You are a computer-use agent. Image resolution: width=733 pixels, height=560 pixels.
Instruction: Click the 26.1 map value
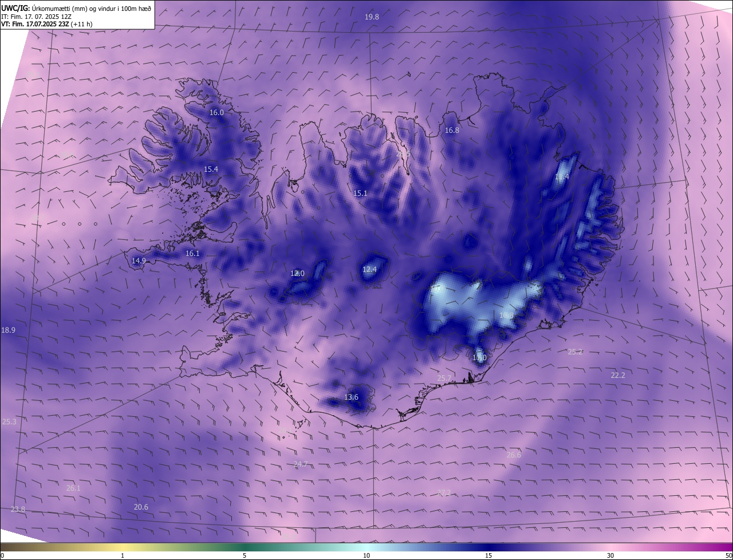point(73,488)
